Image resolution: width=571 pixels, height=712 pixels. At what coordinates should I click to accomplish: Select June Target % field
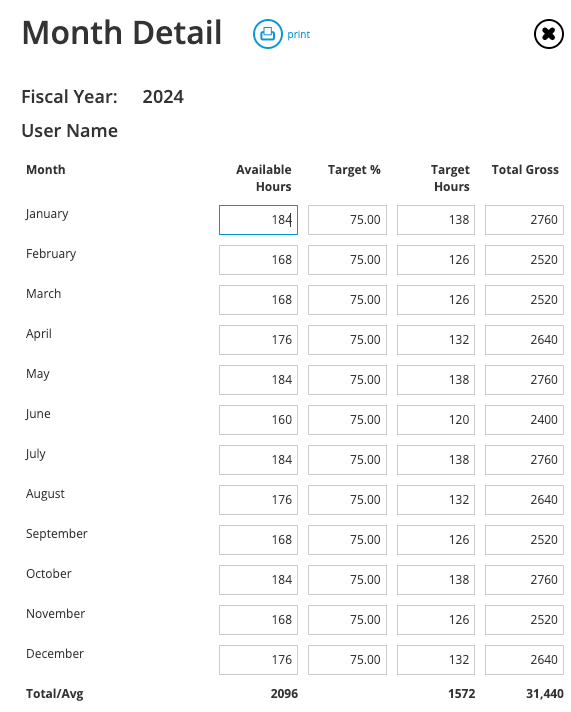click(x=348, y=420)
